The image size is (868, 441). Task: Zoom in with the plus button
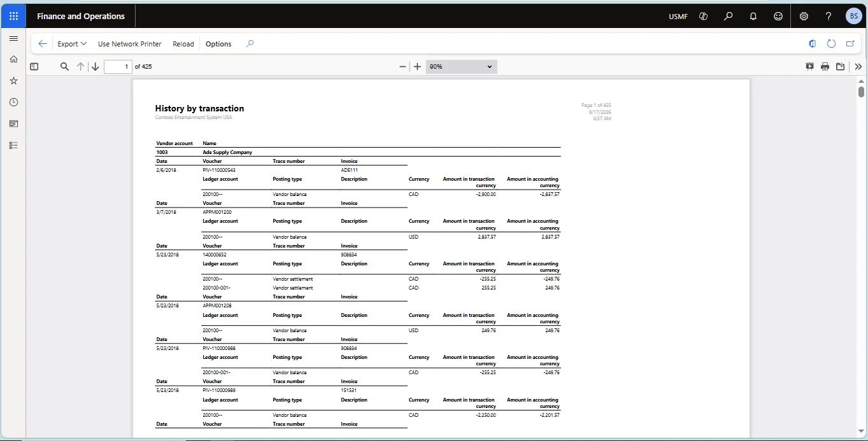coord(417,66)
